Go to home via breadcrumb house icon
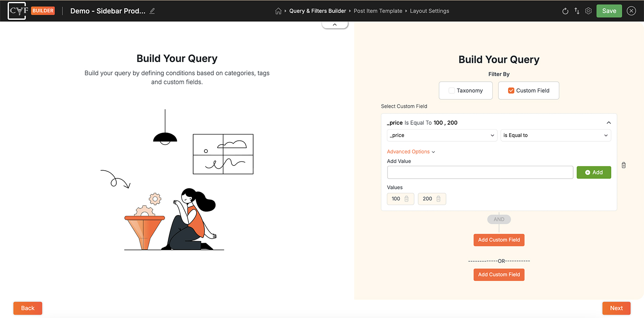 (278, 11)
